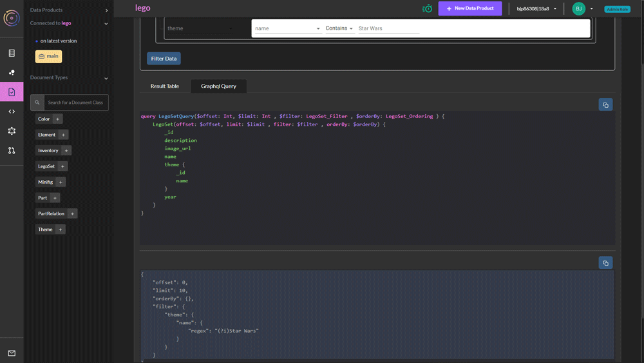The image size is (644, 363).
Task: Add a new Minifig document
Action: tap(61, 182)
